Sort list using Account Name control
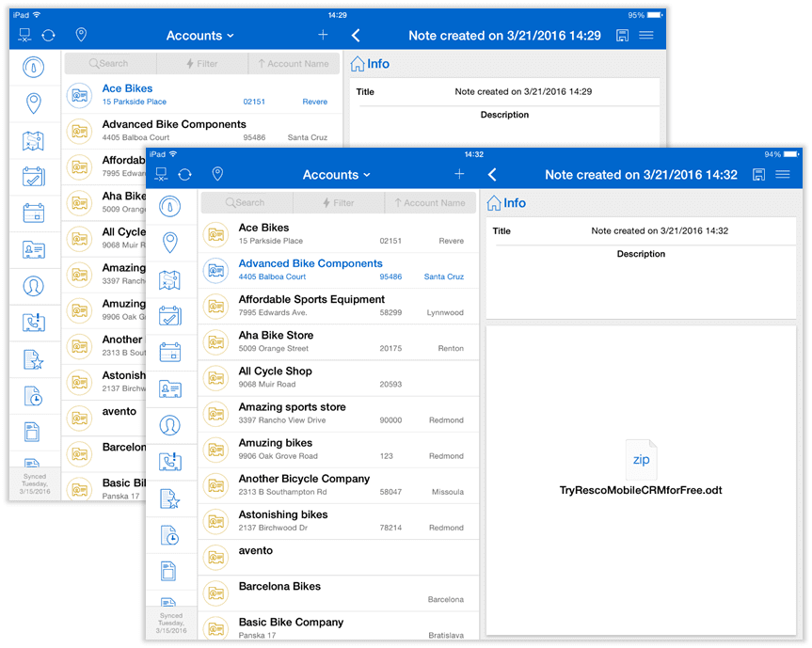Image resolution: width=812 pixels, height=648 pixels. tap(430, 202)
